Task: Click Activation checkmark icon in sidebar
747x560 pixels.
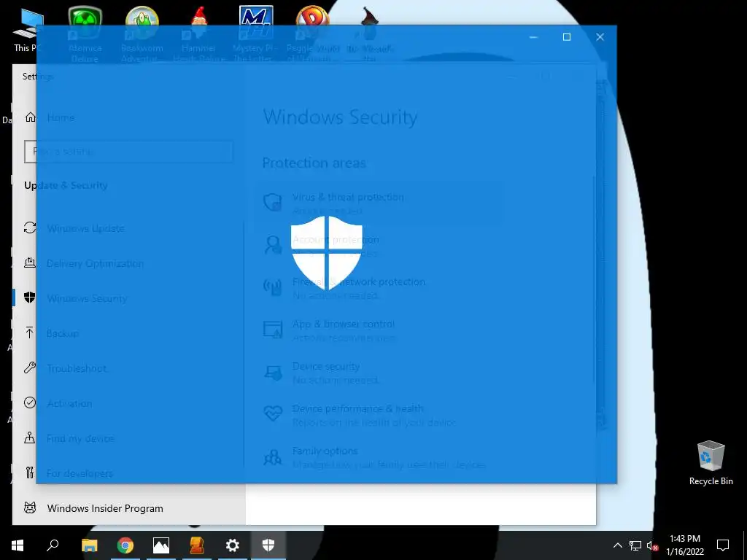Action: click(x=30, y=402)
